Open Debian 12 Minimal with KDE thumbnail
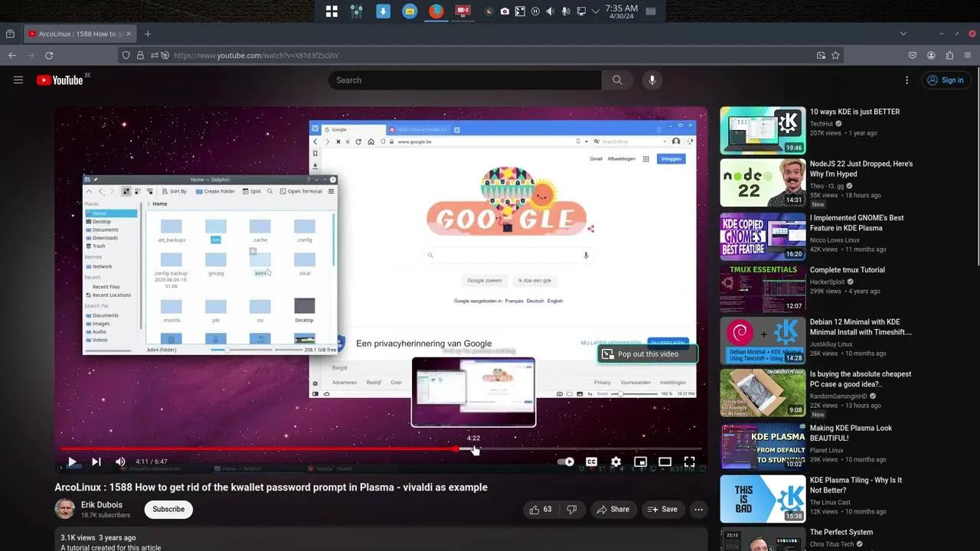This screenshot has height=551, width=980. coord(763,341)
